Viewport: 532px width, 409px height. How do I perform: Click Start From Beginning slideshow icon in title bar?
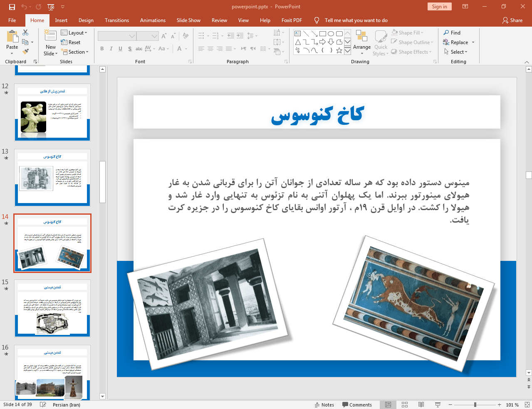(x=51, y=7)
